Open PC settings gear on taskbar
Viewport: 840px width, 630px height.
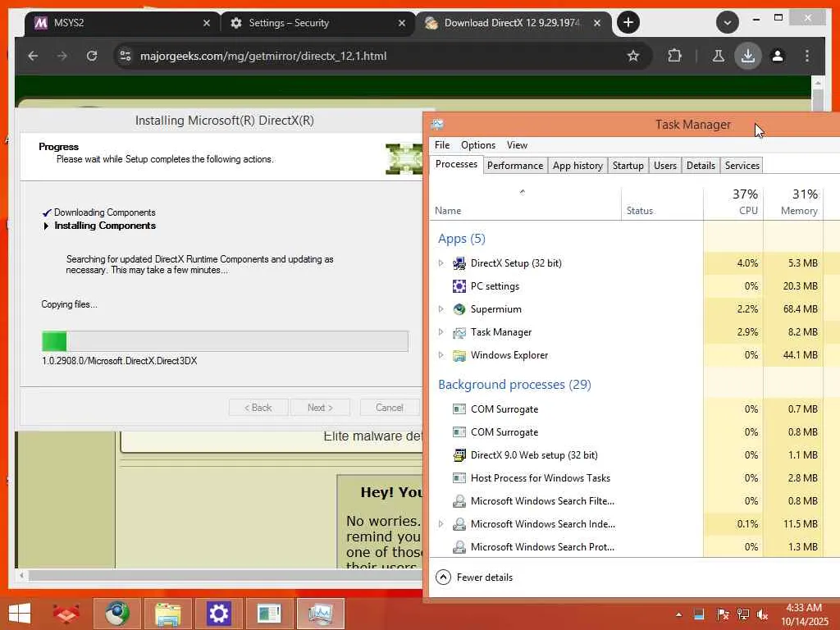pyautogui.click(x=218, y=614)
